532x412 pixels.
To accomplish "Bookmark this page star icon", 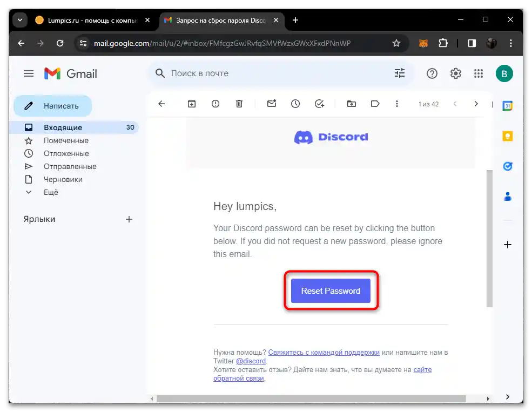I will point(396,43).
